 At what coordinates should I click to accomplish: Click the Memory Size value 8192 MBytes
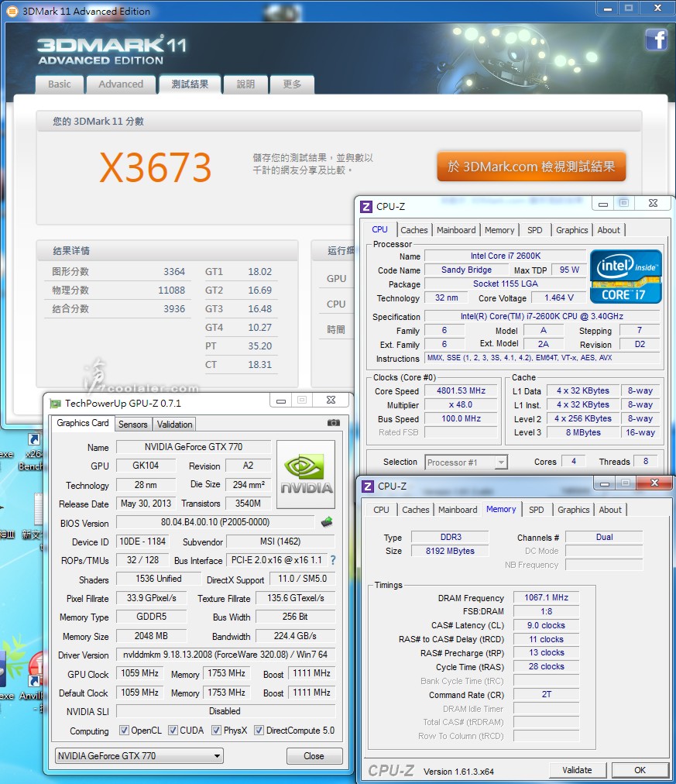[450, 551]
